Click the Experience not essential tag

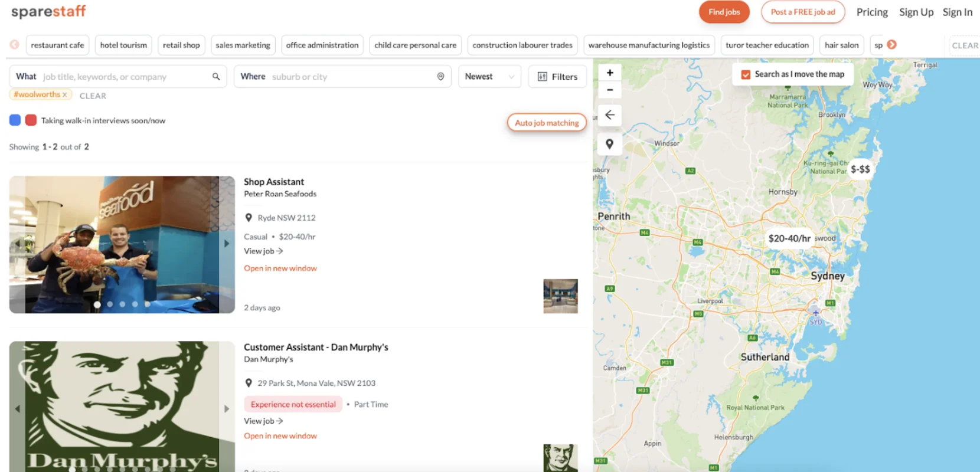coord(293,404)
